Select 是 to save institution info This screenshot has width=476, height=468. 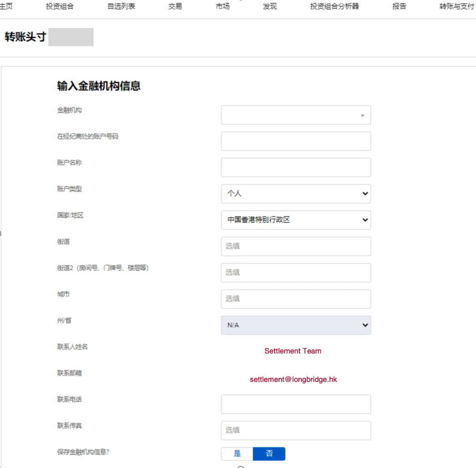tap(237, 453)
